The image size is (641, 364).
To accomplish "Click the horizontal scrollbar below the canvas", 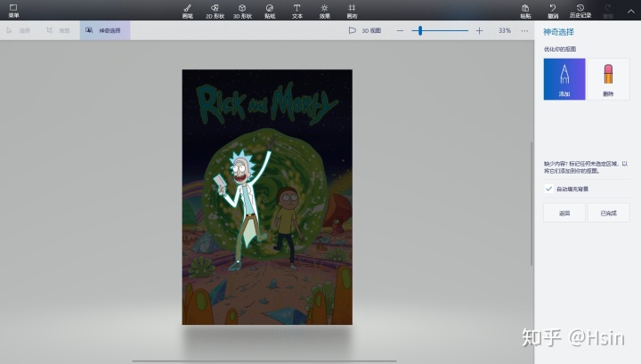I will coord(264,361).
